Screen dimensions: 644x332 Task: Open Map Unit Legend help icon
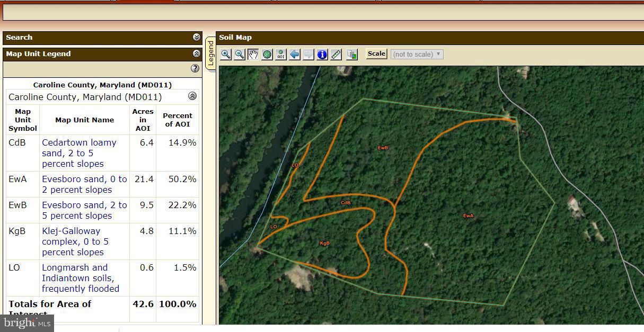195,68
